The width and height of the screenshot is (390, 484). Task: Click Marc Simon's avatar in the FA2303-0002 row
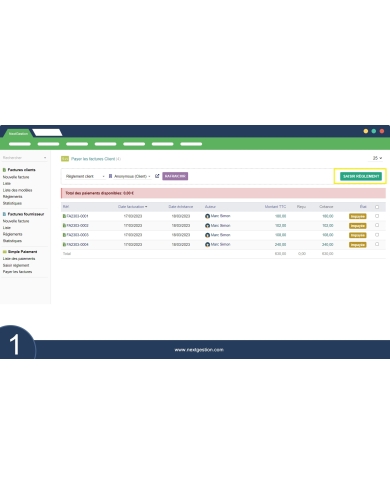[207, 226]
